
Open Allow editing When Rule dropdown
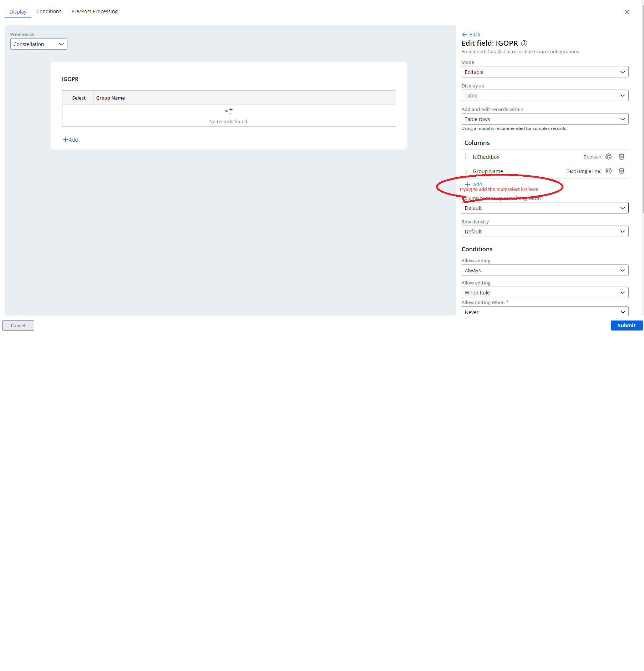(545, 292)
